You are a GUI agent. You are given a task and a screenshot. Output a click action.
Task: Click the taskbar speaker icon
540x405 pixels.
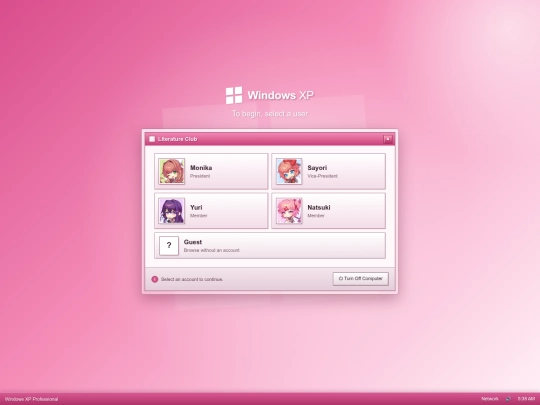pos(508,399)
